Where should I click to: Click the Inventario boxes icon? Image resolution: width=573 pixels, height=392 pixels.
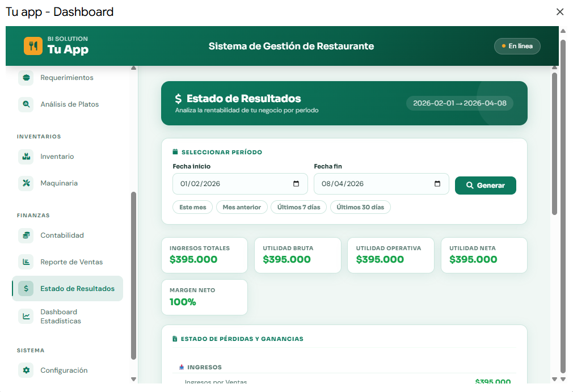pyautogui.click(x=26, y=157)
